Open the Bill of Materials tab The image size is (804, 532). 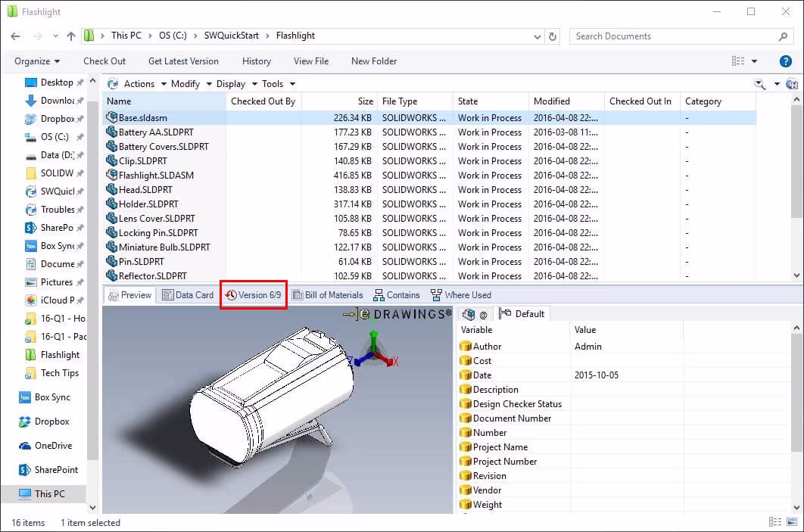pyautogui.click(x=327, y=294)
